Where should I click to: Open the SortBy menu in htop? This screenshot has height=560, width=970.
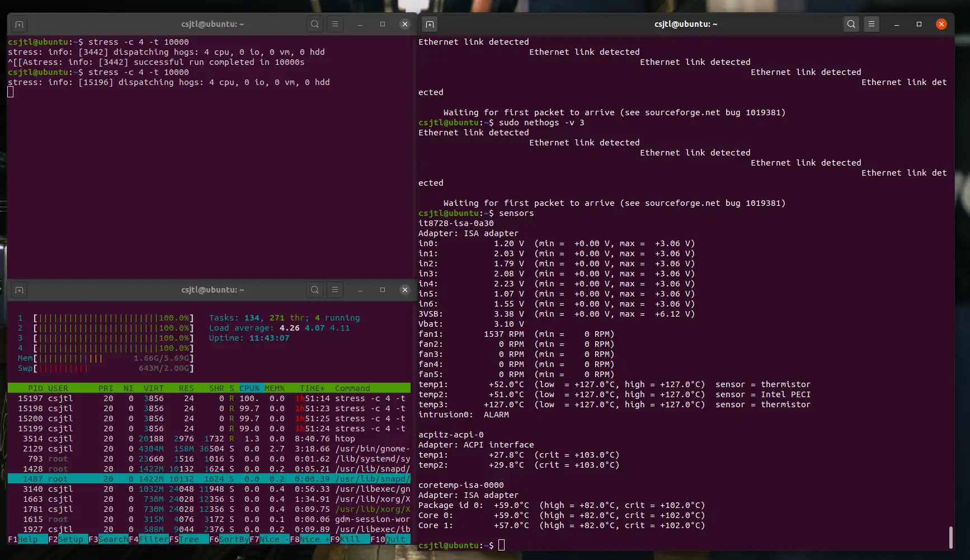click(233, 539)
